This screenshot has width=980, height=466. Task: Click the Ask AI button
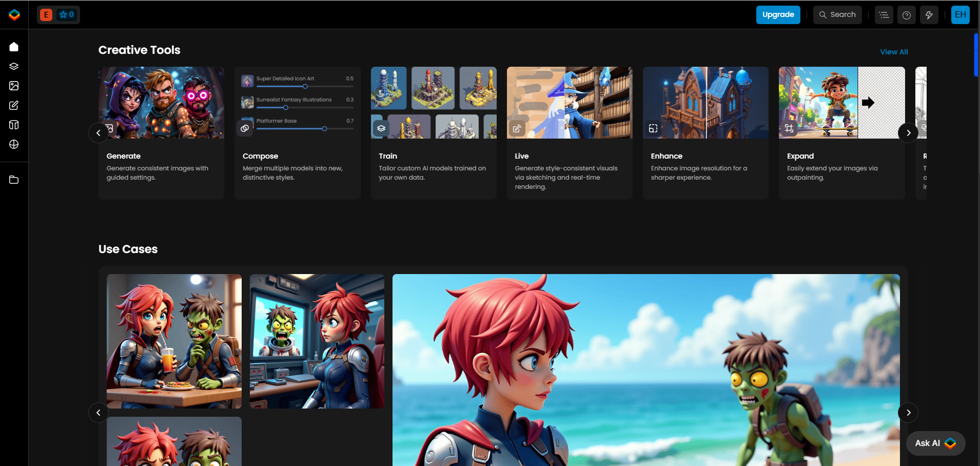(936, 443)
